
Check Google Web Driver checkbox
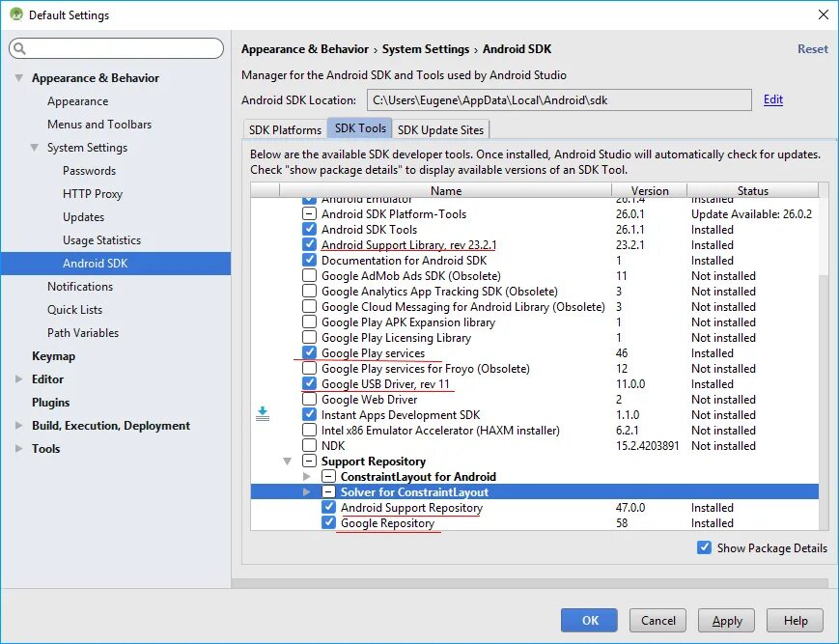309,400
